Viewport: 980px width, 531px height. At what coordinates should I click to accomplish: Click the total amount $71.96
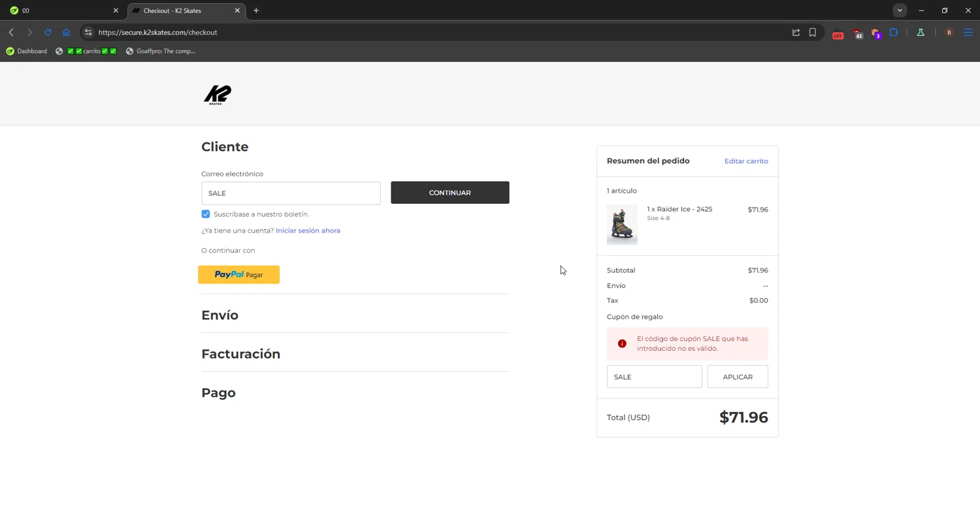click(x=743, y=417)
